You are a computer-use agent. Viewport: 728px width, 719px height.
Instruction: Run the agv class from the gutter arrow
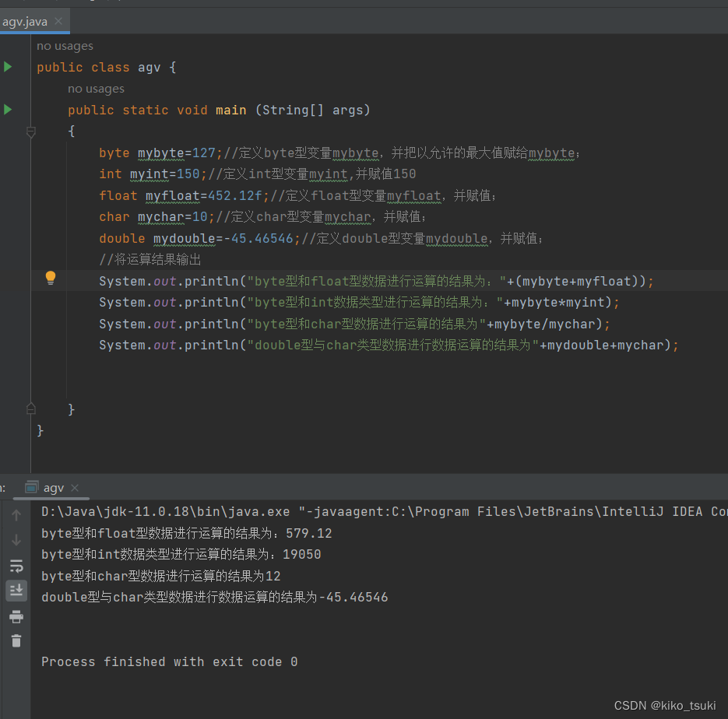8,67
